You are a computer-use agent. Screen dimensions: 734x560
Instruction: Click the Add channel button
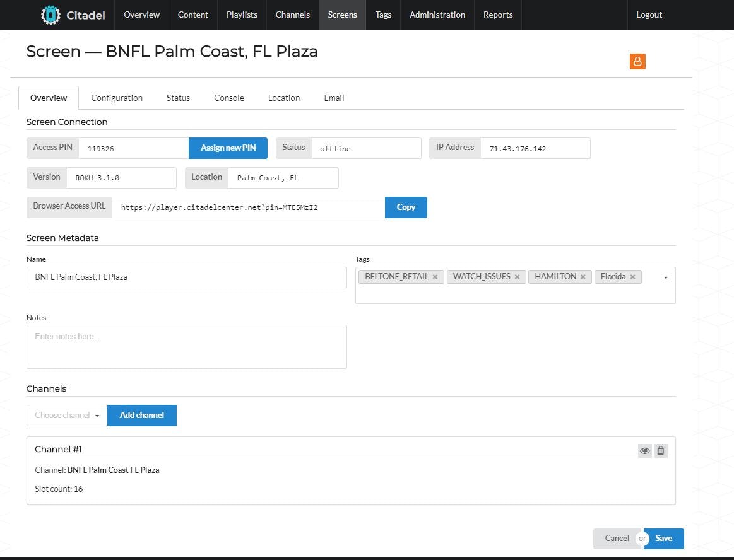click(x=141, y=415)
